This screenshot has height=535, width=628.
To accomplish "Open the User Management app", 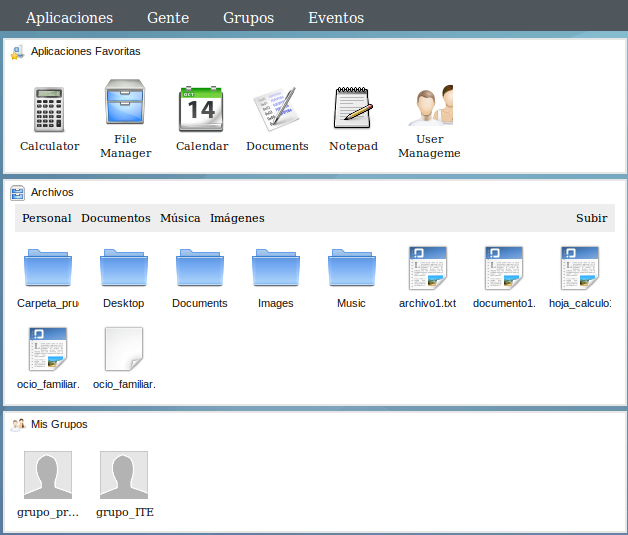I will pyautogui.click(x=430, y=105).
